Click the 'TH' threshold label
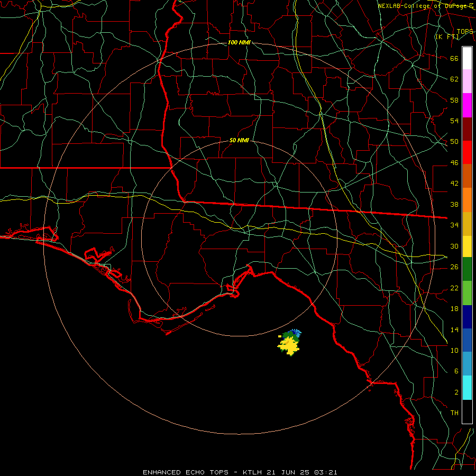The width and height of the screenshot is (476, 476). pyautogui.click(x=454, y=413)
